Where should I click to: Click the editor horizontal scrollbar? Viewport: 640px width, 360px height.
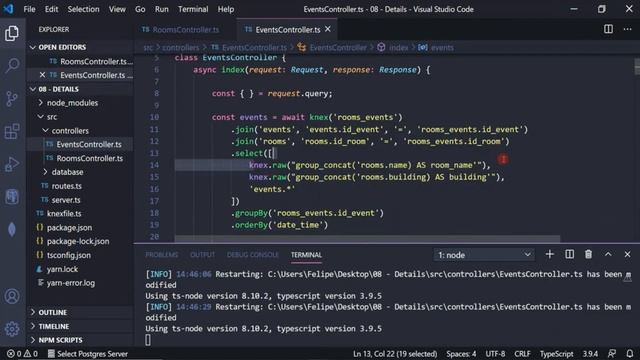(x=367, y=238)
